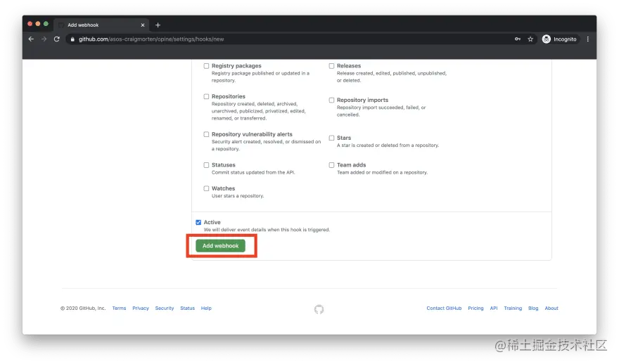Viewport: 619px width, 364px height.
Task: Open the Help footer link
Action: (206, 308)
